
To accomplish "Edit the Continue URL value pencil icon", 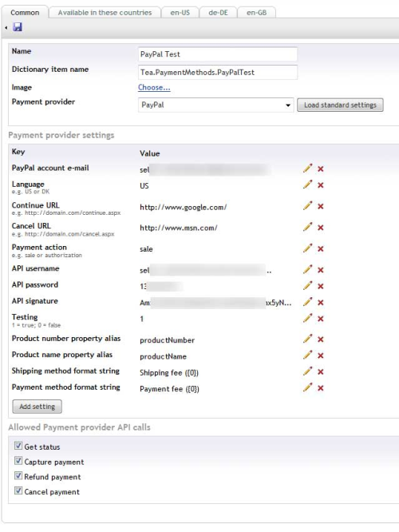I will pyautogui.click(x=307, y=205).
